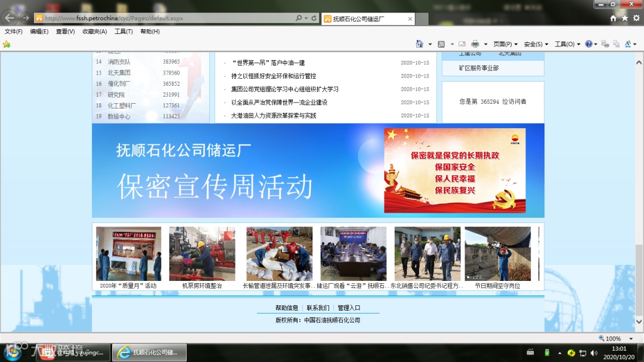644x362 pixels.
Task: Open the new tab button
Action: click(x=422, y=19)
